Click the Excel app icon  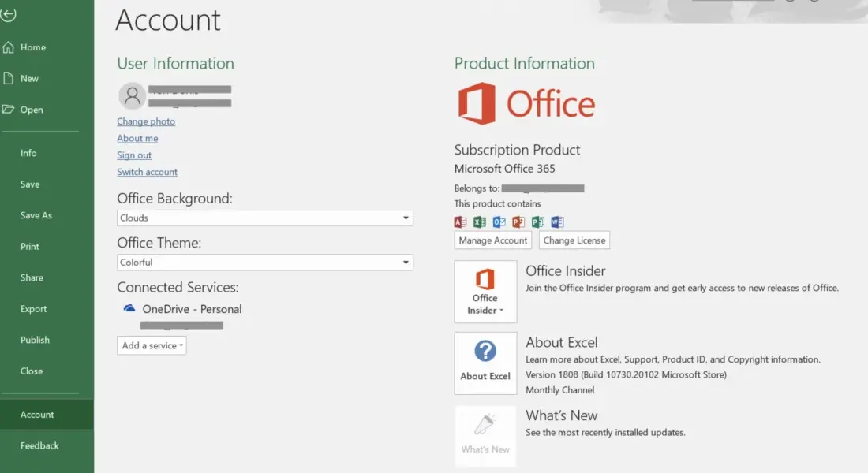tap(480, 222)
